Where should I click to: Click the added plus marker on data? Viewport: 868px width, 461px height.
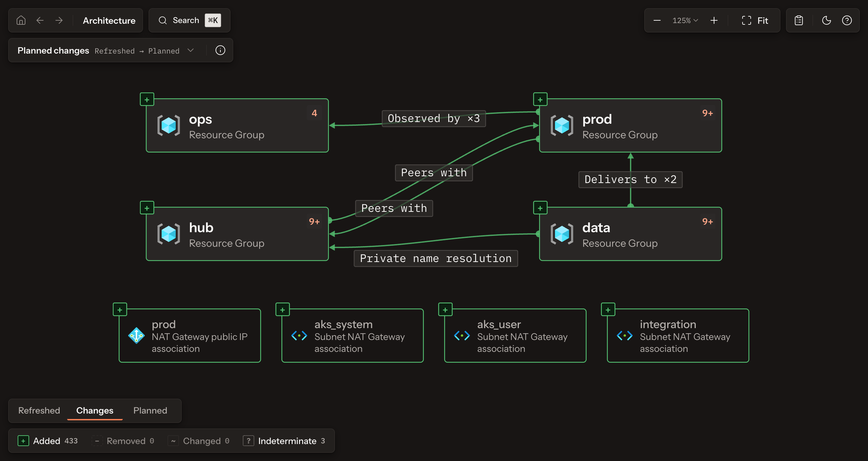coord(540,208)
